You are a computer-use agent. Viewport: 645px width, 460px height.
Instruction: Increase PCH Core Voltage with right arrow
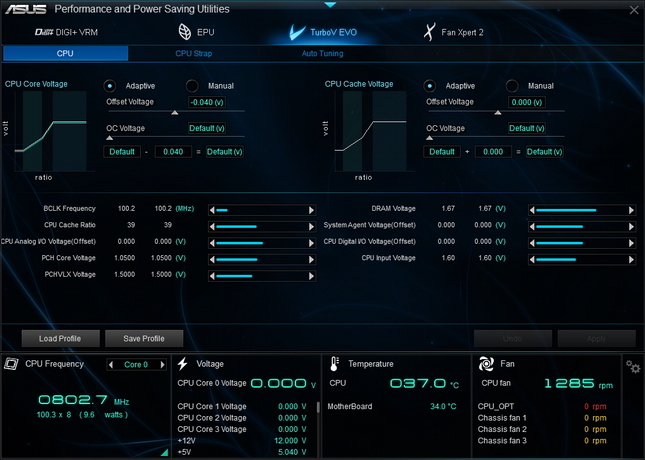point(311,260)
